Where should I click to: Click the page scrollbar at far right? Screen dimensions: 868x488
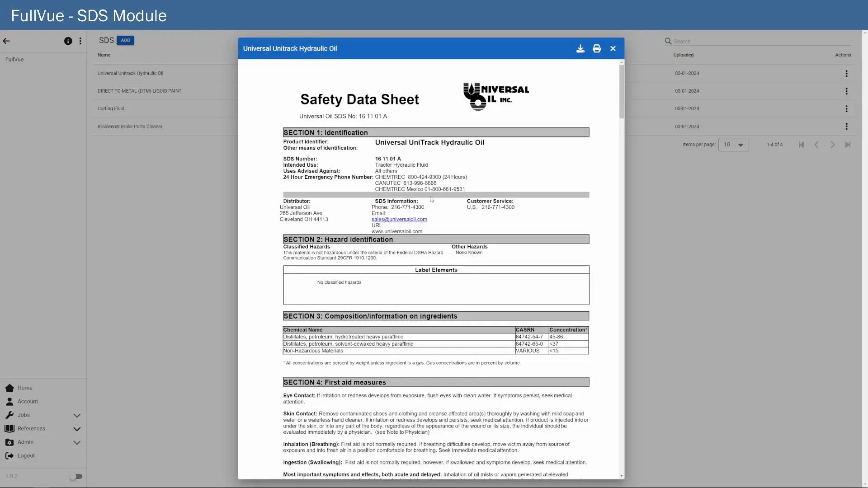click(x=865, y=258)
